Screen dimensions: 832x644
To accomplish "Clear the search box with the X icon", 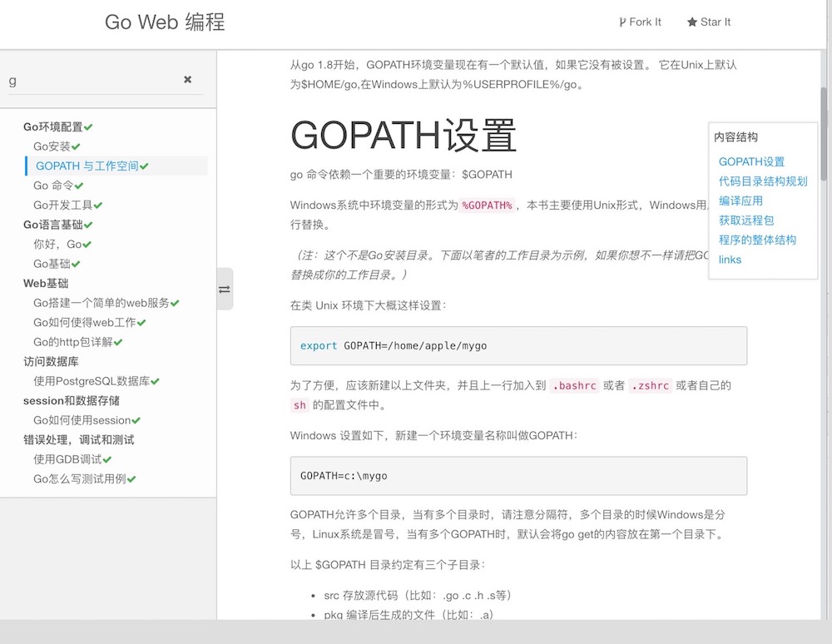I will pyautogui.click(x=187, y=79).
